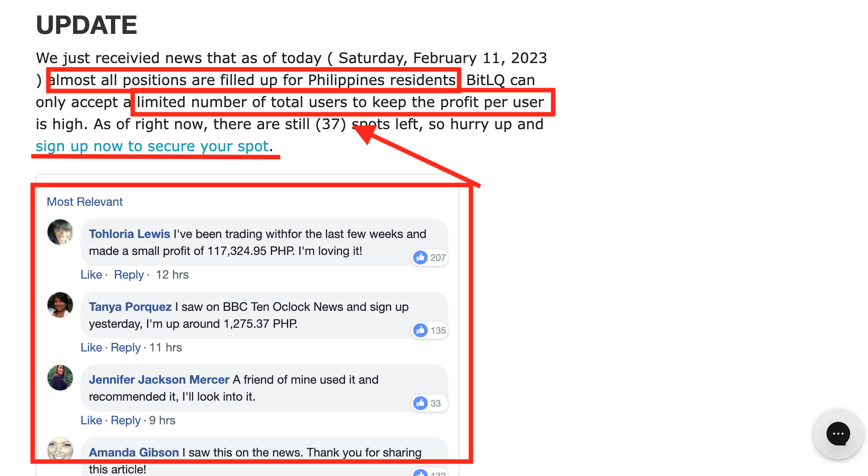Like Jennifer Jackson Mercer's comment
Image resolution: width=868 pixels, height=476 pixels.
point(91,420)
